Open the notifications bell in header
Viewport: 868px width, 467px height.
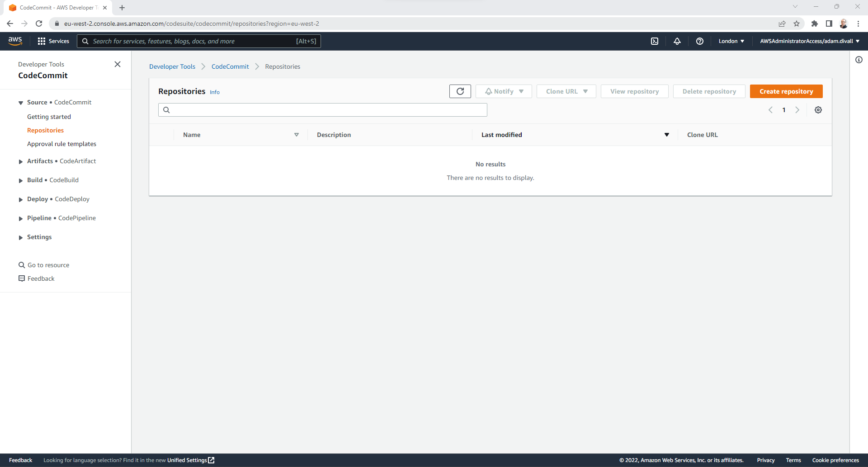point(677,41)
